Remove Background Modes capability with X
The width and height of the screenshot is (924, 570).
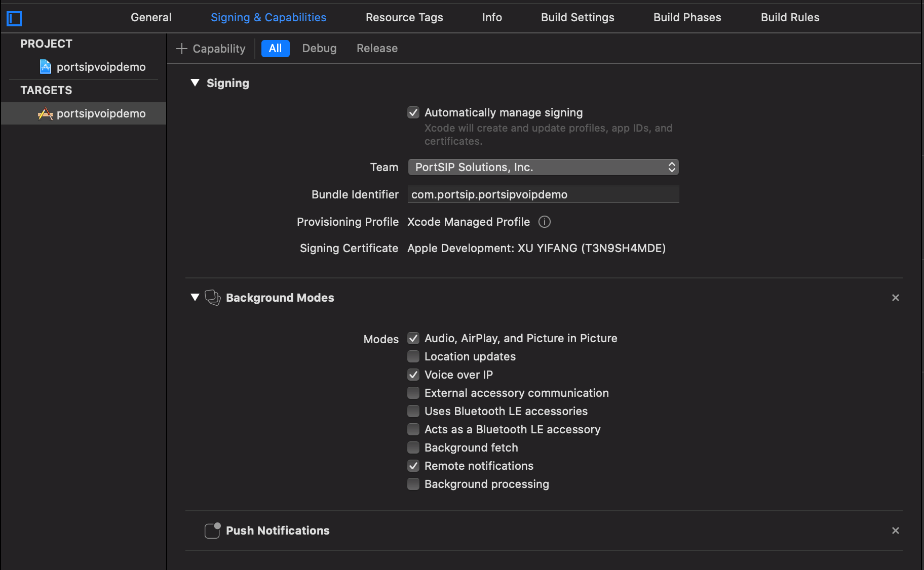pyautogui.click(x=896, y=298)
